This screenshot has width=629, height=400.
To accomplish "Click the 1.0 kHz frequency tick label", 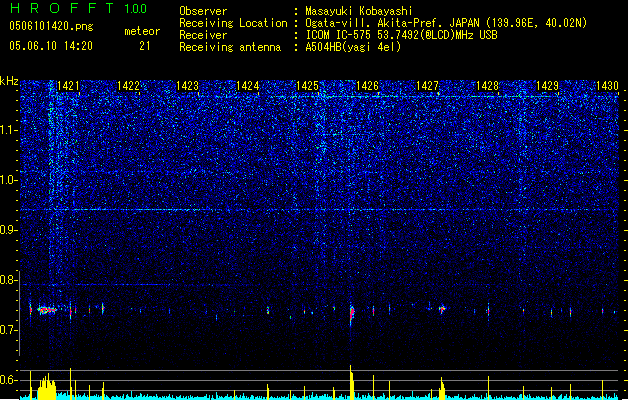I will (8, 180).
